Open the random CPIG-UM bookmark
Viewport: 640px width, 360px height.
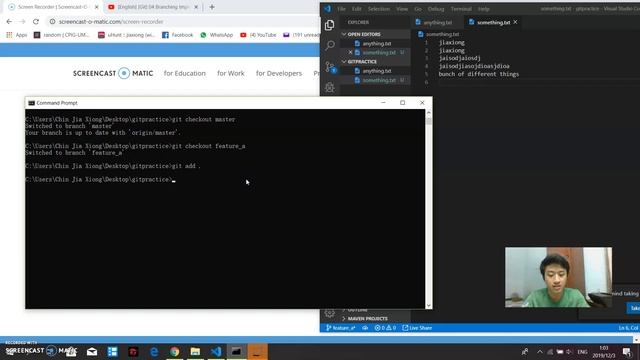point(62,35)
